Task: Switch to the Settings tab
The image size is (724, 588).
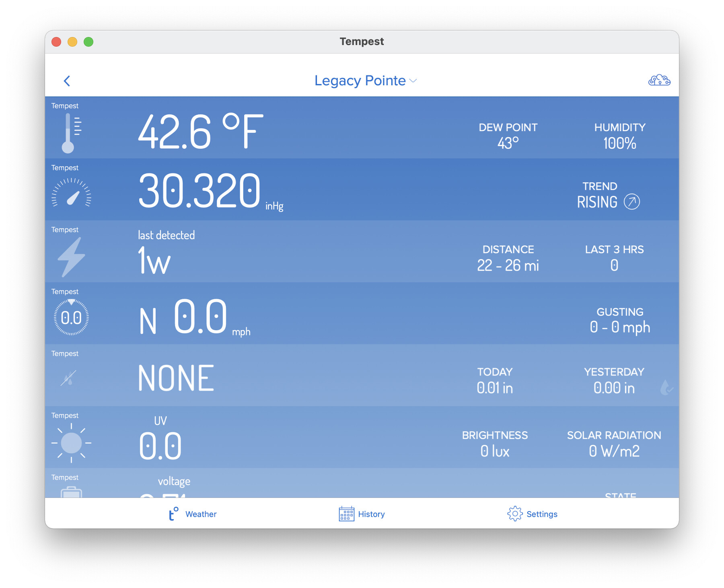Action: (532, 514)
